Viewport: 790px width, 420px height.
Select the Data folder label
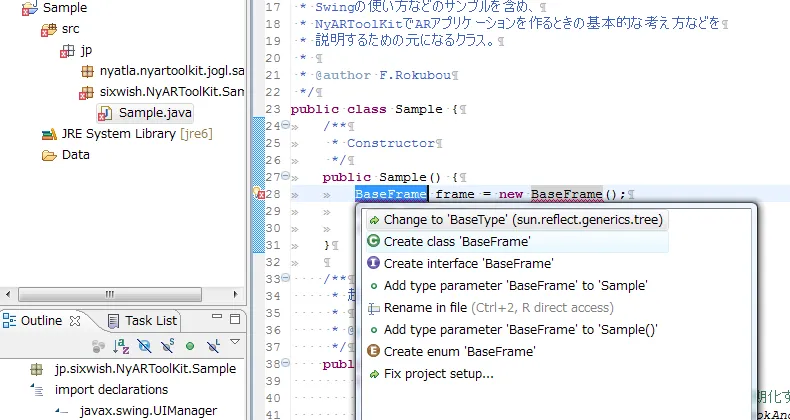pos(76,155)
